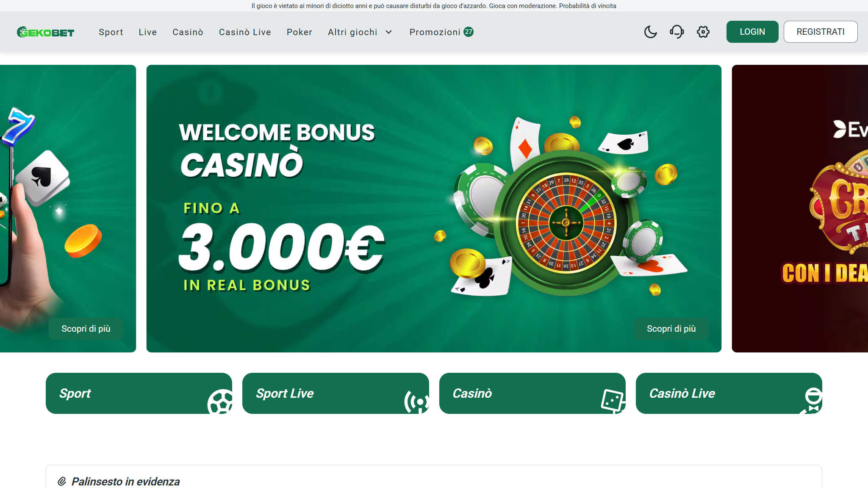868x488 pixels.
Task: Open Casinò Live in the navigation bar
Action: (245, 32)
